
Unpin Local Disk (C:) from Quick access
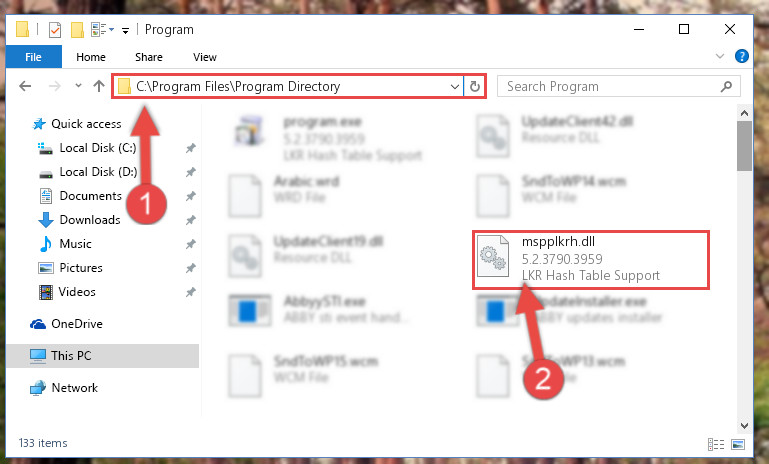(191, 148)
